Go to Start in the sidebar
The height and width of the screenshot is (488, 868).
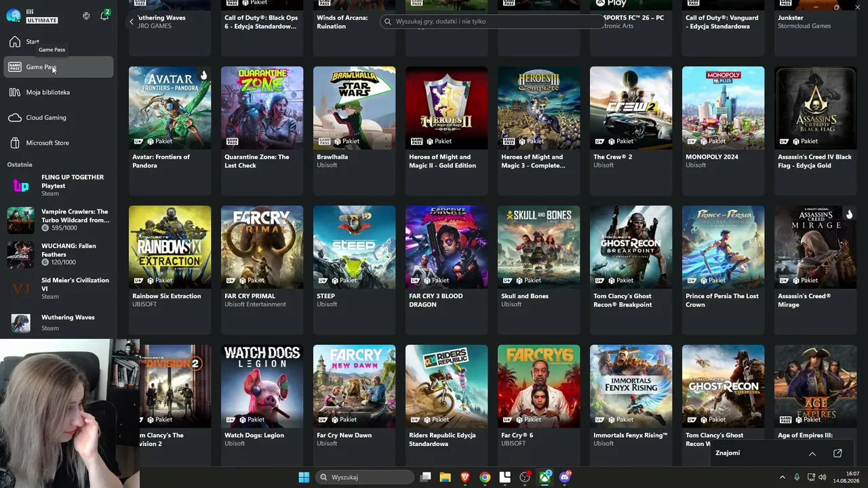click(x=58, y=42)
